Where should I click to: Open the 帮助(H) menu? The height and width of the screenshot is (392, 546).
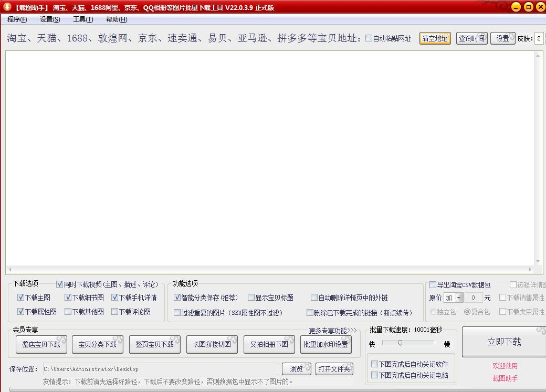(117, 19)
